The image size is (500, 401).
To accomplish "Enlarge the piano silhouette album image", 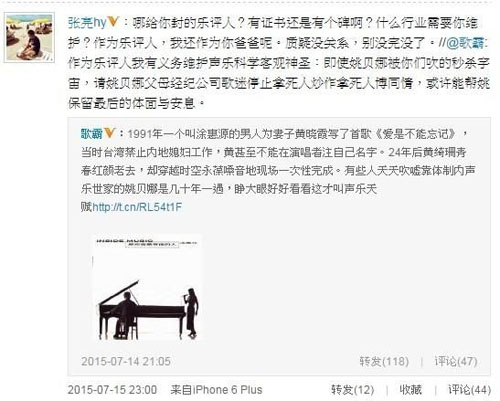I will pyautogui.click(x=147, y=288).
